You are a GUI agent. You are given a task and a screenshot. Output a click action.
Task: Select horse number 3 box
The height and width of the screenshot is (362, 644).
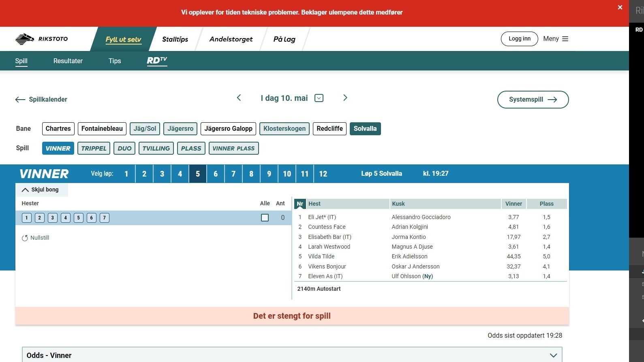(52, 218)
